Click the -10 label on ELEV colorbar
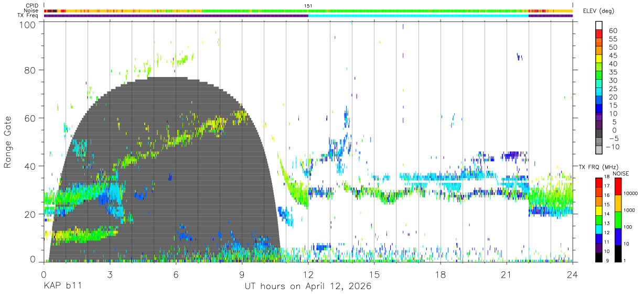Screen dimensions: 644x297 [x=611, y=147]
